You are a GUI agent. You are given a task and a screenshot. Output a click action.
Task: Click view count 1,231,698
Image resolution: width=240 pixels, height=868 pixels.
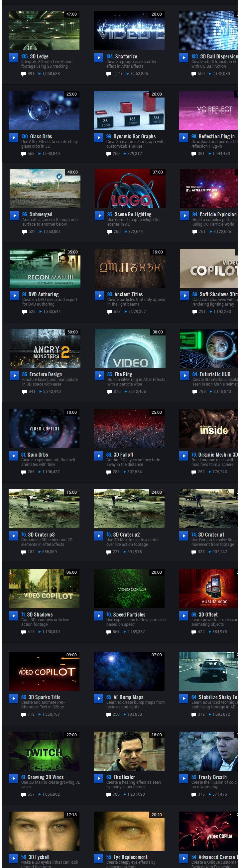click(136, 794)
